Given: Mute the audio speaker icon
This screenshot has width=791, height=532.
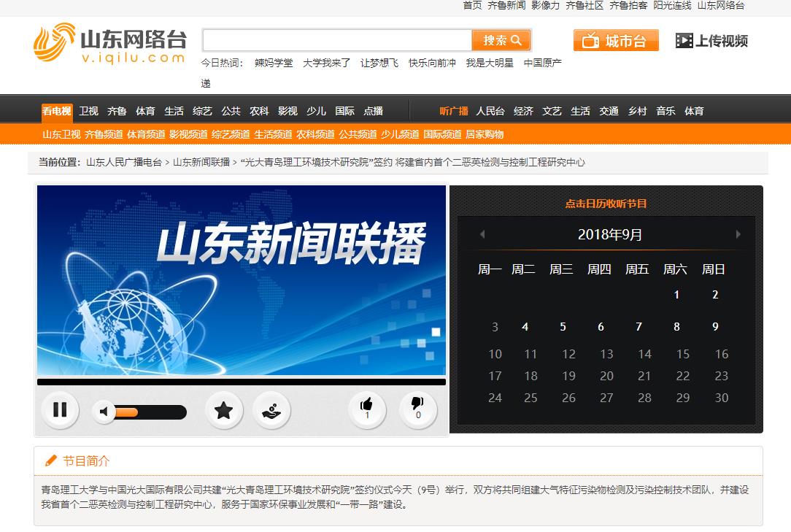Looking at the screenshot, I should coord(104,412).
